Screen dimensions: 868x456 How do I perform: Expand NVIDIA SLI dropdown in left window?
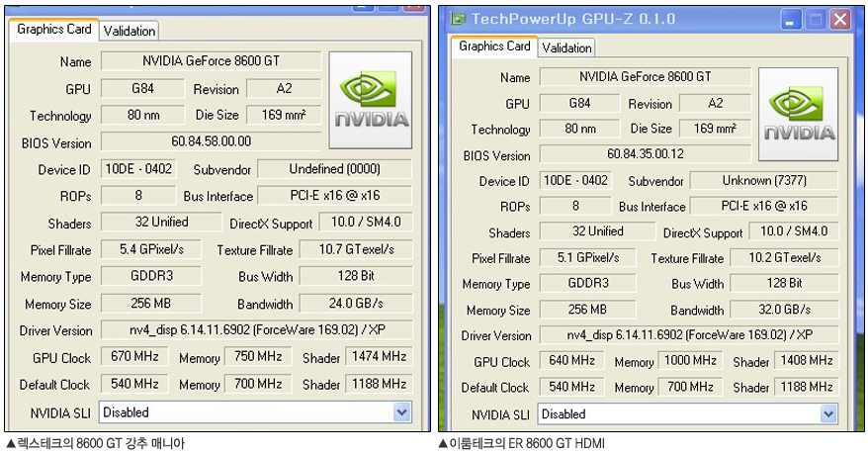point(402,412)
